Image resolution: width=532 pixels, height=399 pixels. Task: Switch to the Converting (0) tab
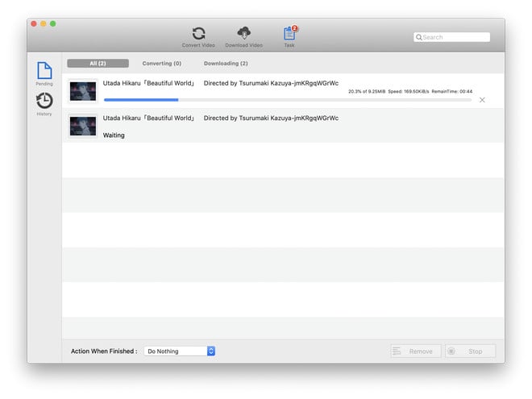pyautogui.click(x=162, y=64)
